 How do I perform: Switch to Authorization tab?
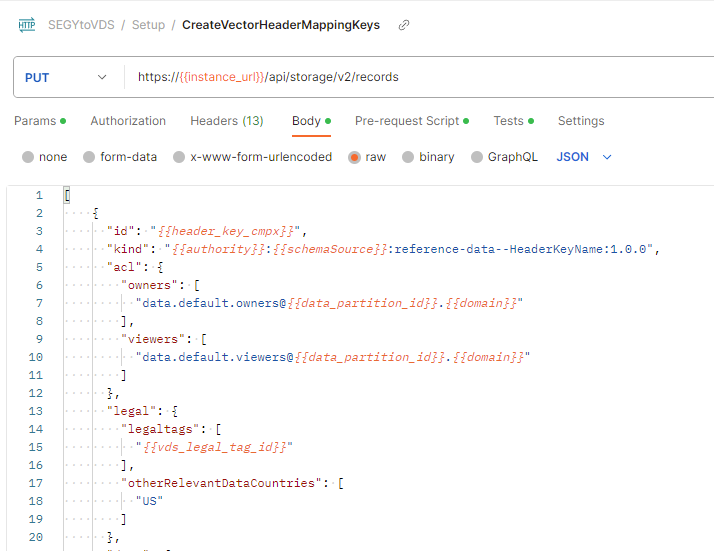click(128, 121)
